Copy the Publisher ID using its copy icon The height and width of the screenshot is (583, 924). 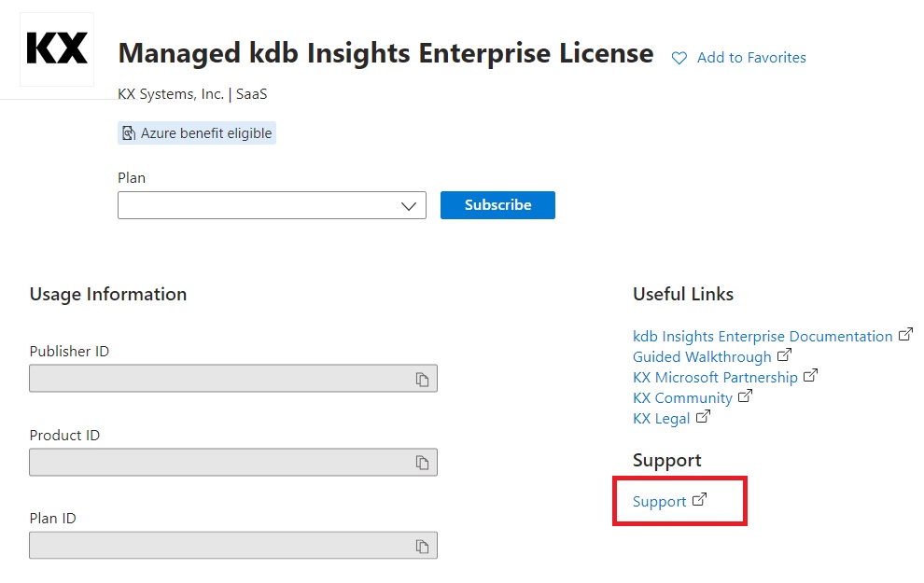[x=422, y=379]
